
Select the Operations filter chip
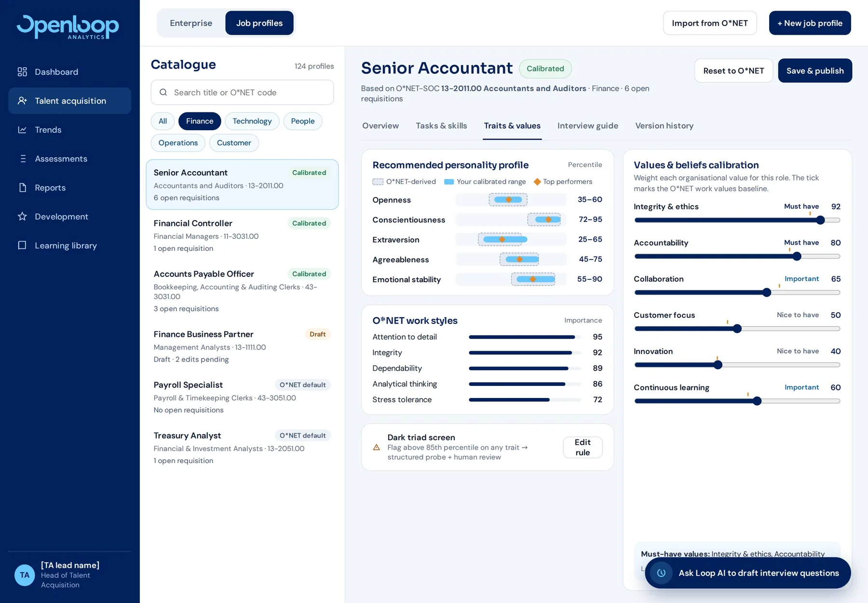[178, 143]
